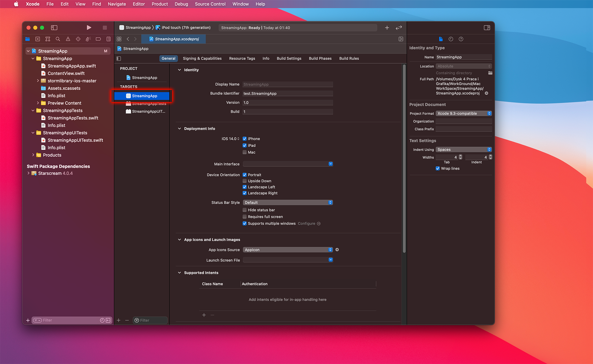The width and height of the screenshot is (593, 364).
Task: Go back with the left chevron
Action: (128, 39)
